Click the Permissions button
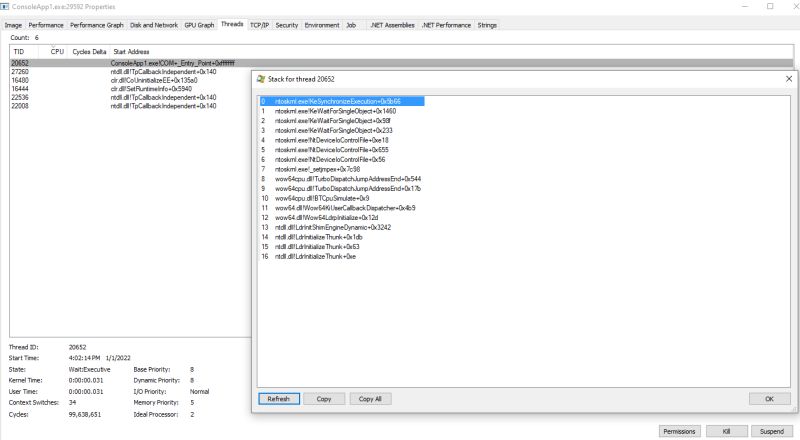 click(x=679, y=431)
